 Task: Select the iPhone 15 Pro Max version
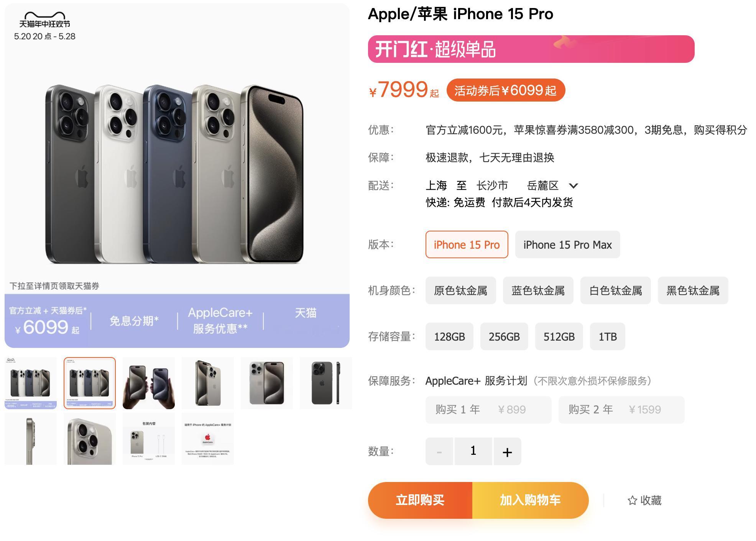pyautogui.click(x=567, y=244)
